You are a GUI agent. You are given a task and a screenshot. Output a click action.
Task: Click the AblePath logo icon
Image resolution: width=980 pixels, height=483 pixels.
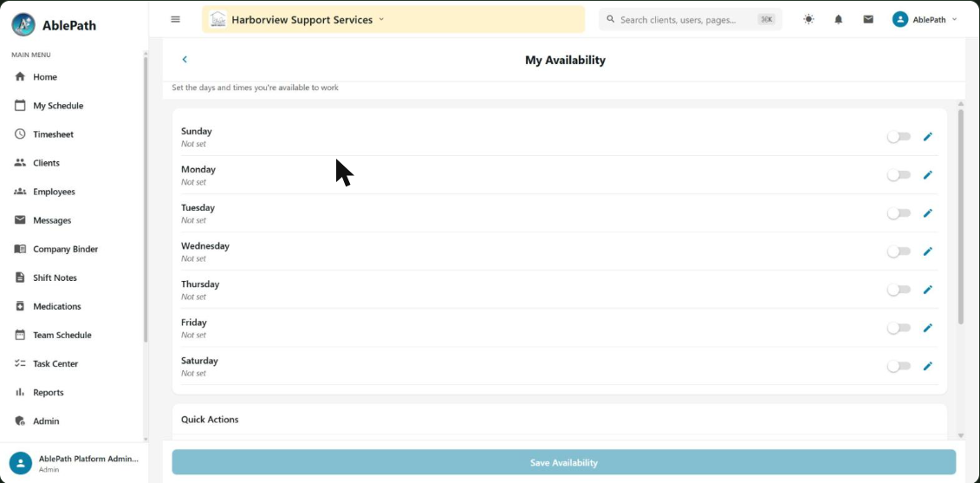(x=23, y=25)
